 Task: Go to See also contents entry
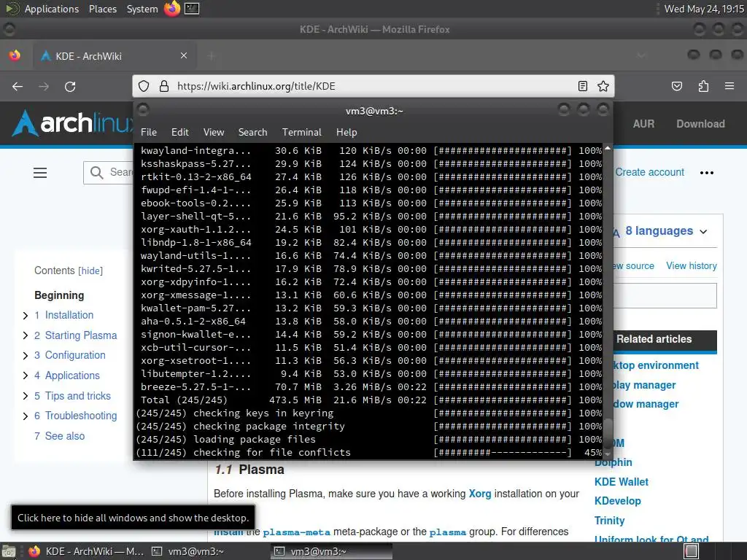pos(60,436)
